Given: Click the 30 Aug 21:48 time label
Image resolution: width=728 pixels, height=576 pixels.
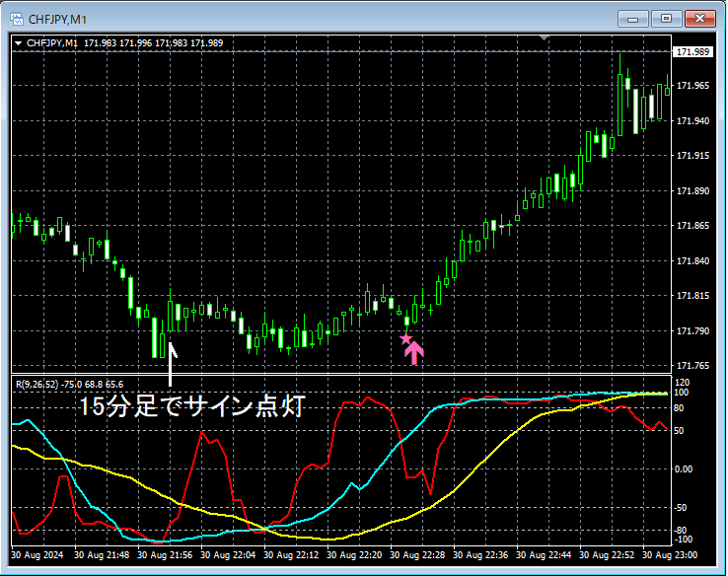Looking at the screenshot, I should (x=102, y=555).
